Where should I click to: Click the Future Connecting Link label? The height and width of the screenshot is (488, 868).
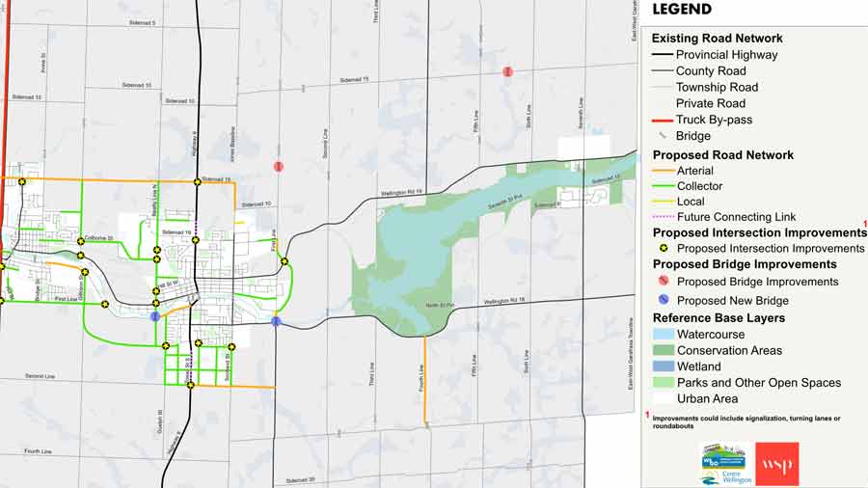(x=736, y=217)
